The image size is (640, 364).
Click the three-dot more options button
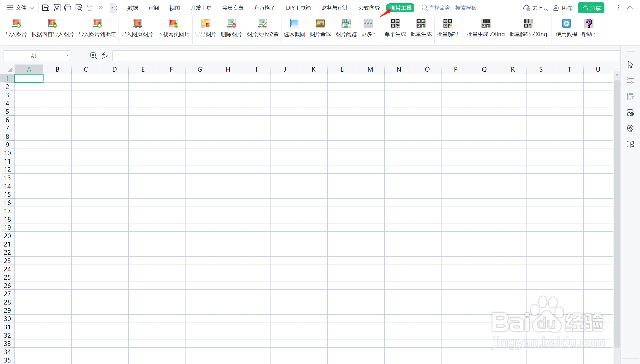tap(618, 8)
